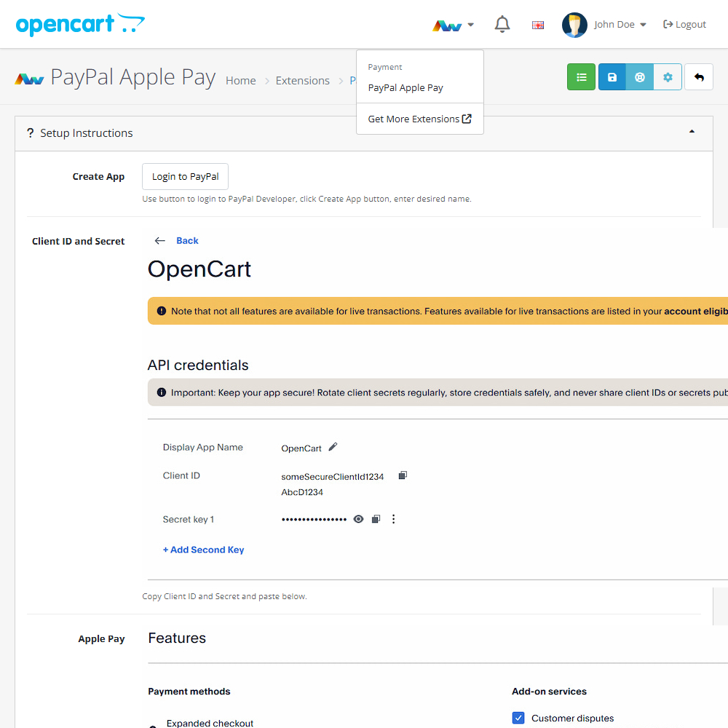Go to Home in the breadcrumb
728x728 pixels.
240,81
